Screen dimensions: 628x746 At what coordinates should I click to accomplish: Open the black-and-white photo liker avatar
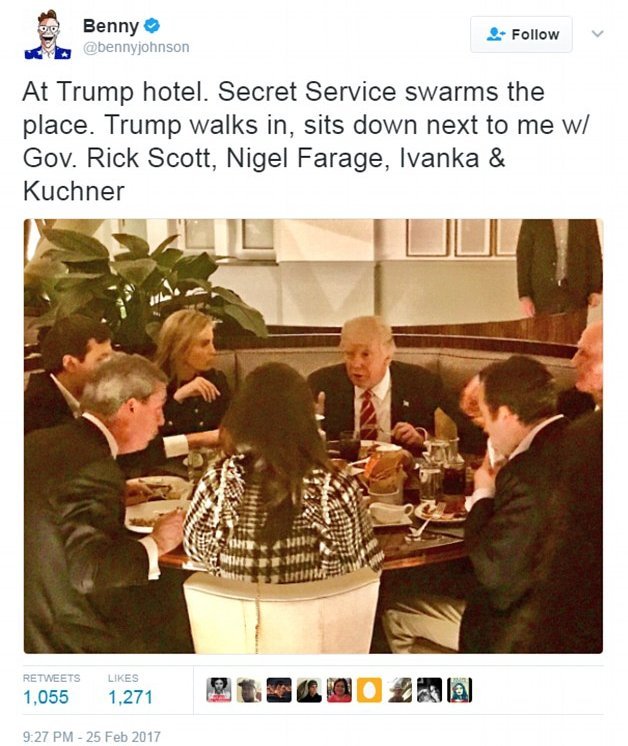pyautogui.click(x=429, y=690)
